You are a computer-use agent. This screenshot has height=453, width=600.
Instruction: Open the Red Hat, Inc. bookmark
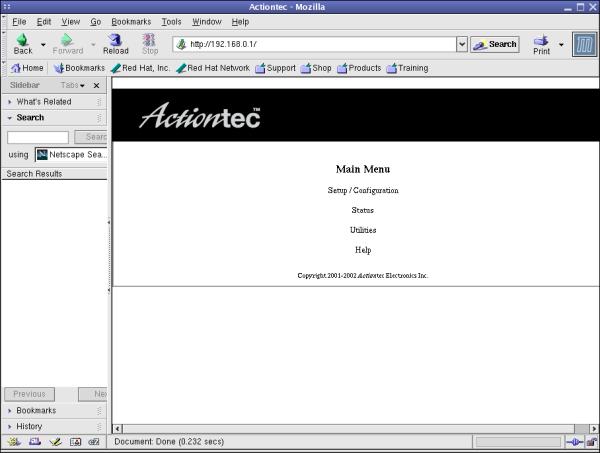[x=140, y=68]
